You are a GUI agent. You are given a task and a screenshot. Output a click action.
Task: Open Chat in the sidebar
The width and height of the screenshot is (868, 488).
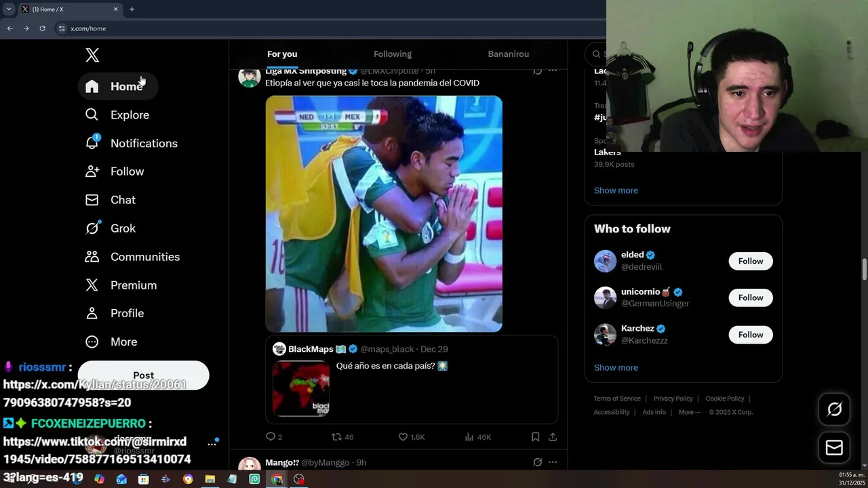111,200
